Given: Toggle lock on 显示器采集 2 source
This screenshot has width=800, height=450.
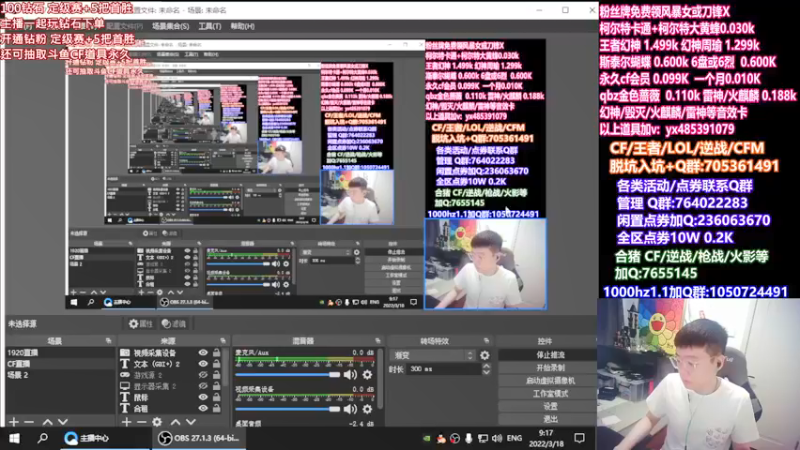Looking at the screenshot, I should 217,386.
